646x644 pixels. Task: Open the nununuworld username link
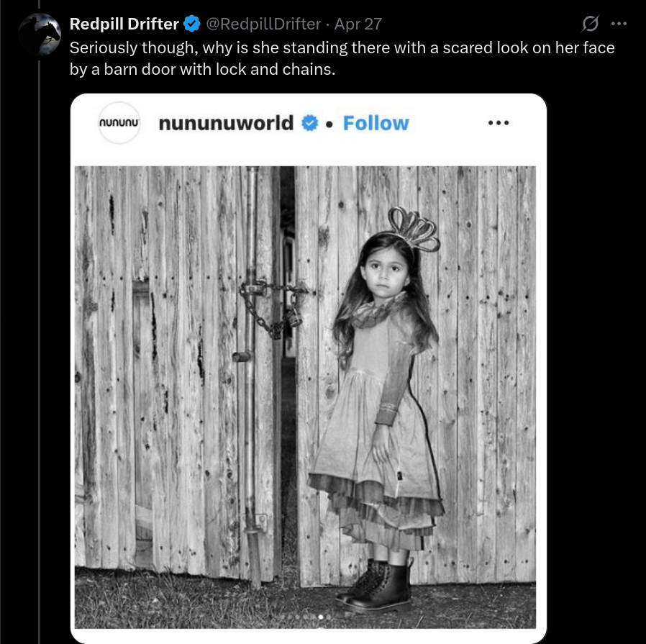click(226, 123)
